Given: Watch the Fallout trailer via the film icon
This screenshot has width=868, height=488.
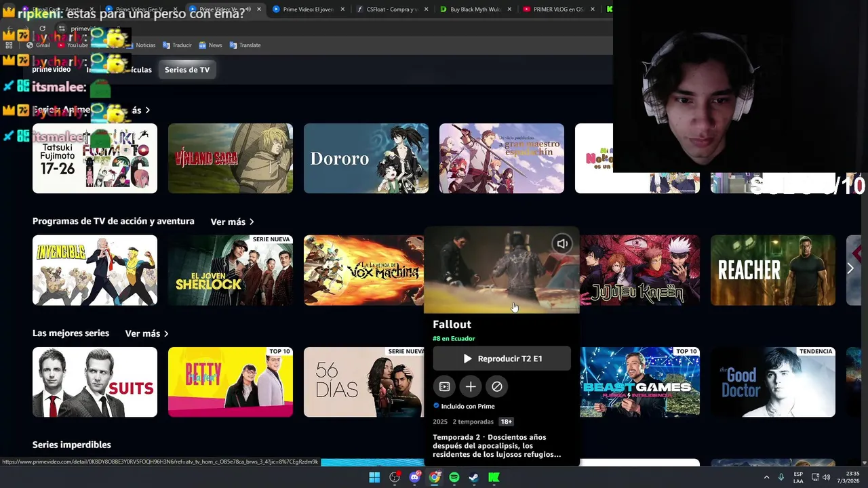Looking at the screenshot, I should (444, 386).
